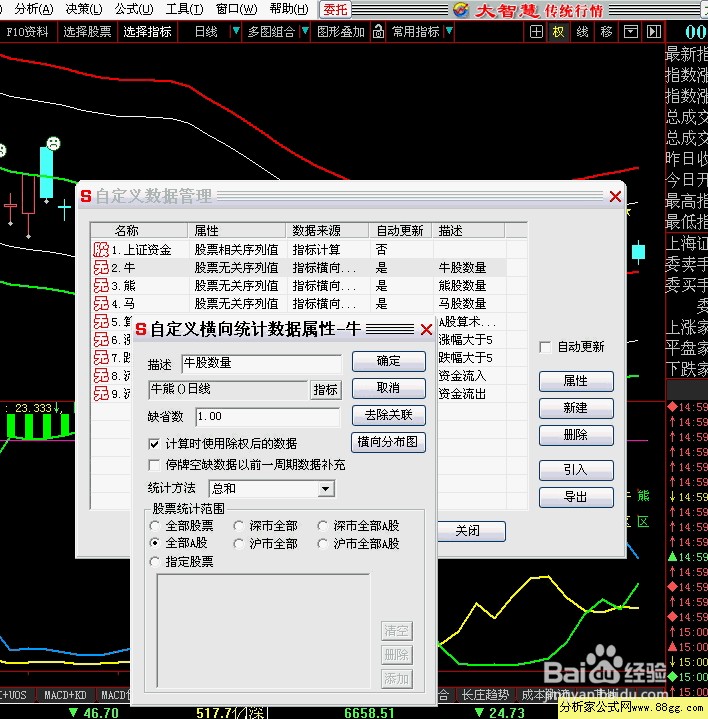This screenshot has height=719, width=708.
Task: Open the 窗口(W) menu
Action: [237, 9]
